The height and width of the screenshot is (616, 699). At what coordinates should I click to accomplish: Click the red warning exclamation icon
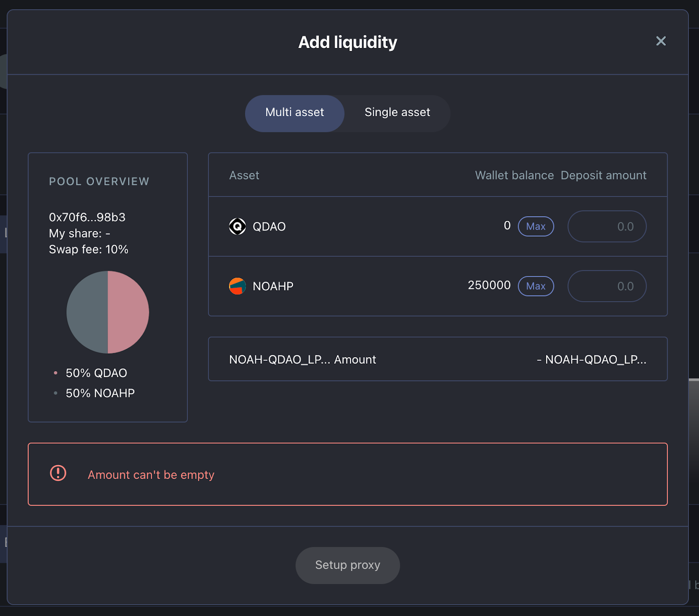[x=58, y=473]
